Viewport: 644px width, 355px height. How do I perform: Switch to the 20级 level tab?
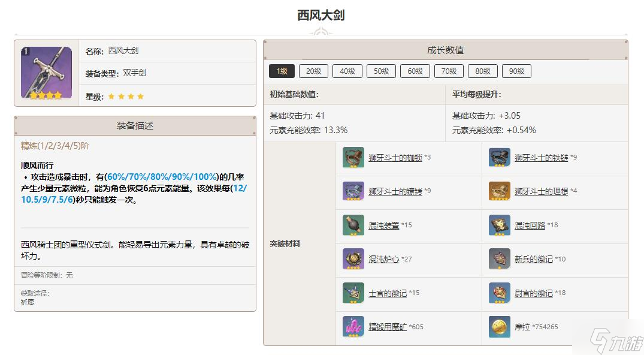pyautogui.click(x=313, y=71)
